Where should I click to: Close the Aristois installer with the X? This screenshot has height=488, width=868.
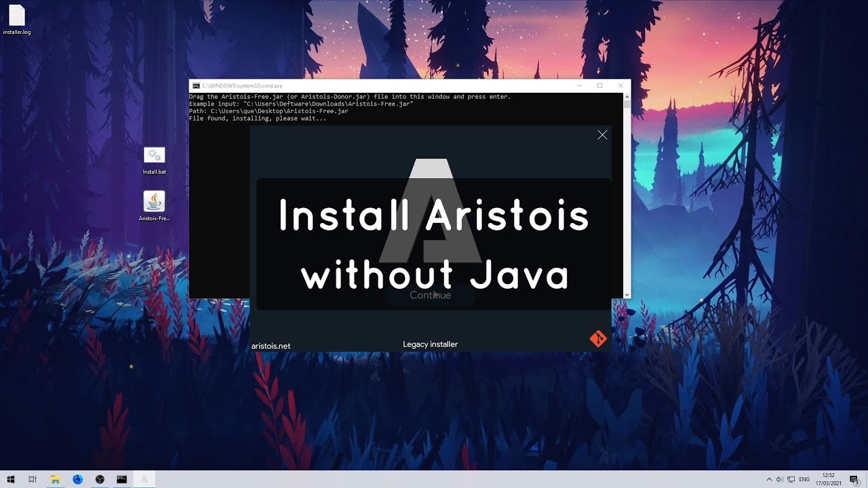click(602, 135)
